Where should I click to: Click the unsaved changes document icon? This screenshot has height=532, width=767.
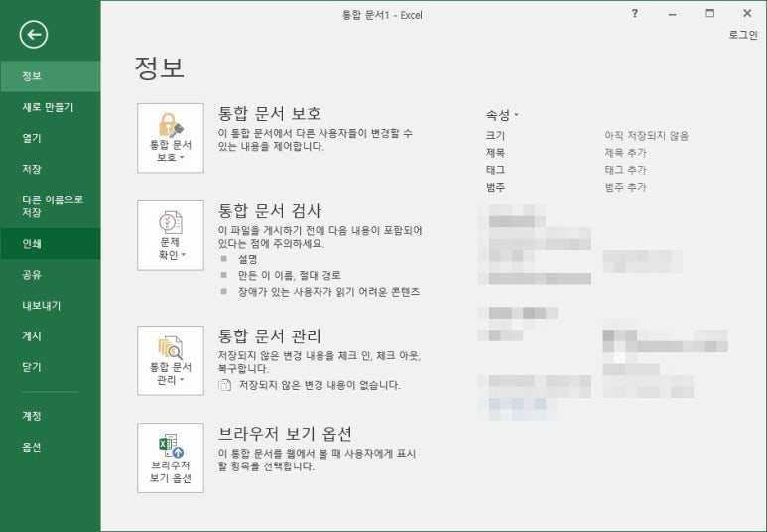click(x=224, y=385)
